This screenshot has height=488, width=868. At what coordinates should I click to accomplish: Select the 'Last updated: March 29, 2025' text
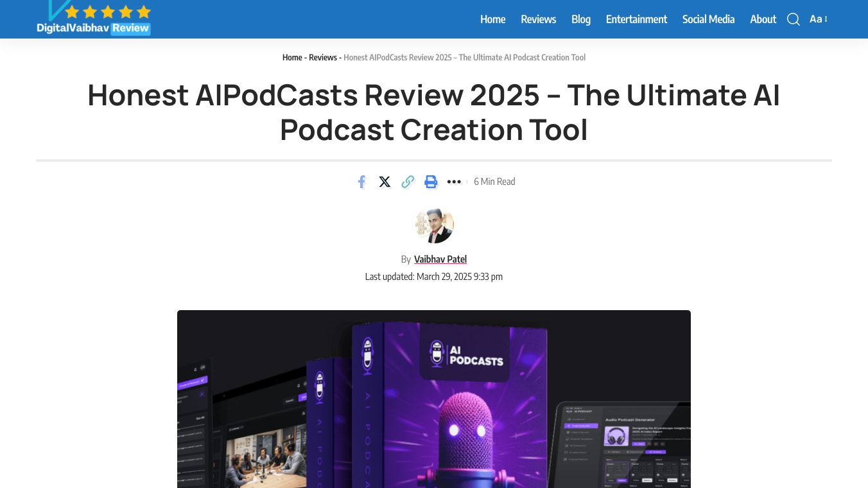(434, 277)
